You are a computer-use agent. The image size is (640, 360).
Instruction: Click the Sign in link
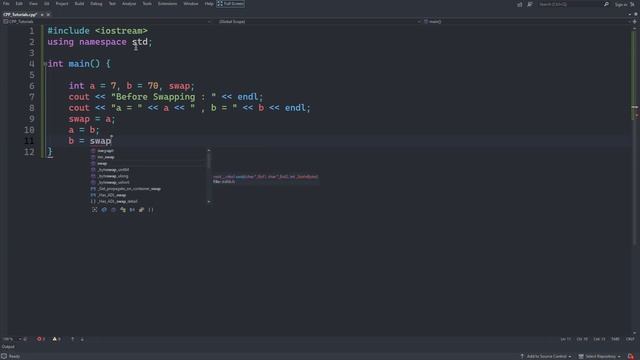(x=620, y=4)
